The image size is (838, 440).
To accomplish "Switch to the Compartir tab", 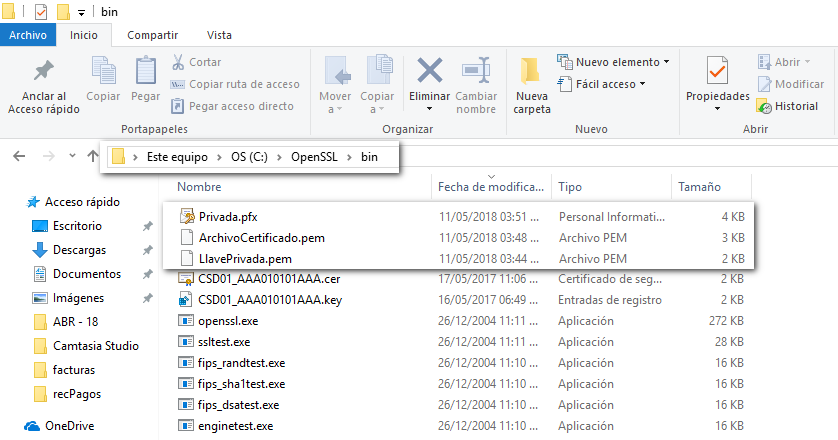I will pos(152,35).
